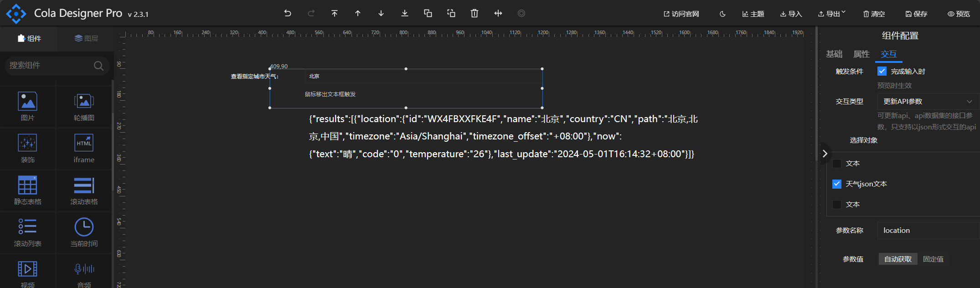Open the 属性 properties tab

click(861, 54)
